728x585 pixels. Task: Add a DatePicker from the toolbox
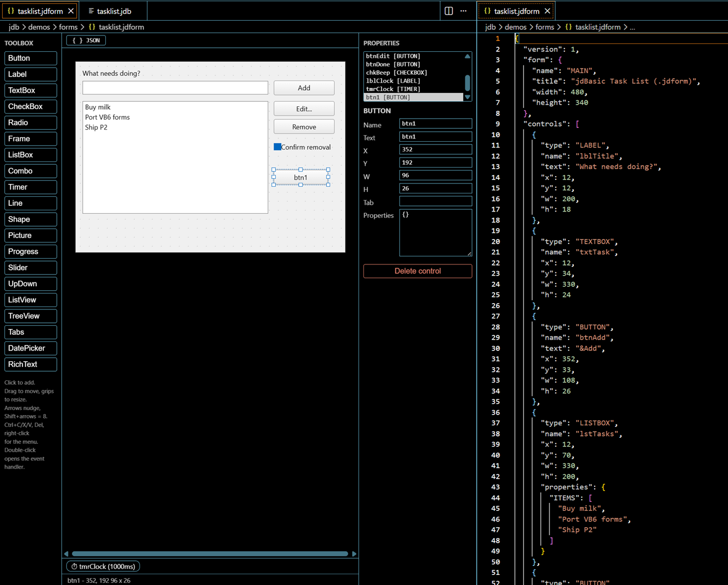pyautogui.click(x=30, y=348)
